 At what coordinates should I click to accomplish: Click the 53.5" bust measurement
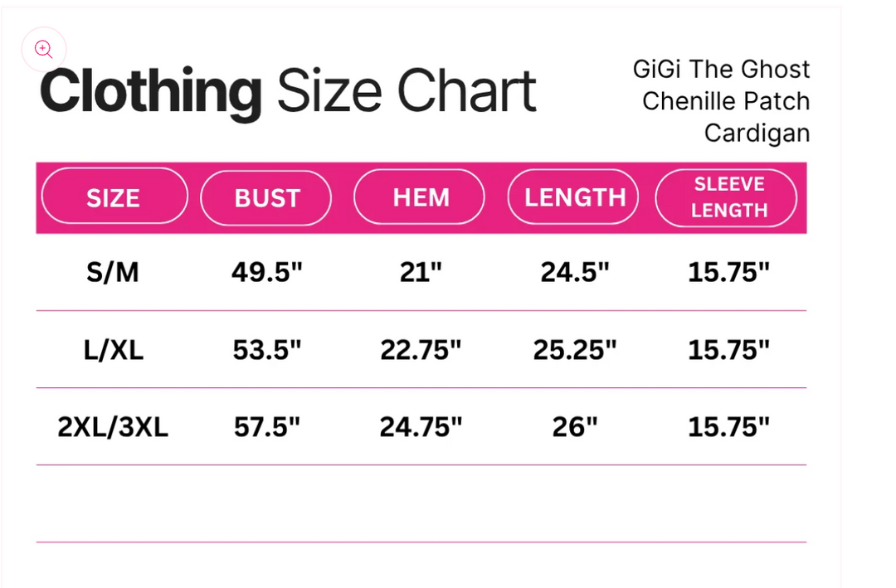point(267,350)
